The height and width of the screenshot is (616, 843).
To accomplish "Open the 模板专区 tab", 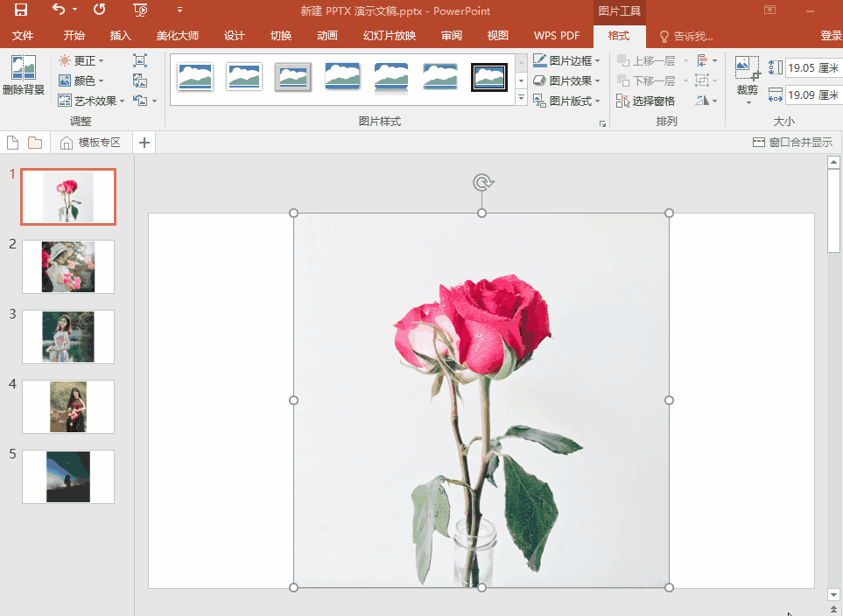I will (91, 143).
